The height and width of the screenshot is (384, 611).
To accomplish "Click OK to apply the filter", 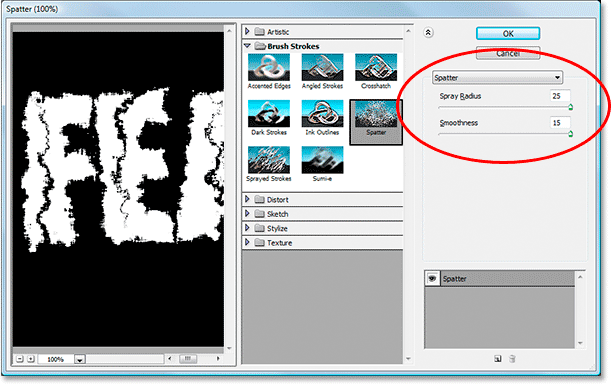I will pos(508,34).
